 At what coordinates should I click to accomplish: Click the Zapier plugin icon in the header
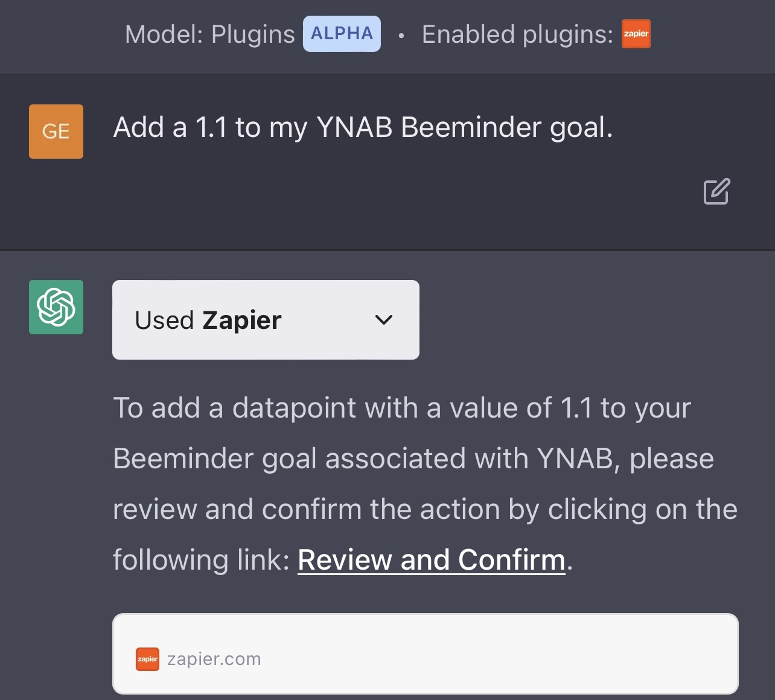[636, 34]
